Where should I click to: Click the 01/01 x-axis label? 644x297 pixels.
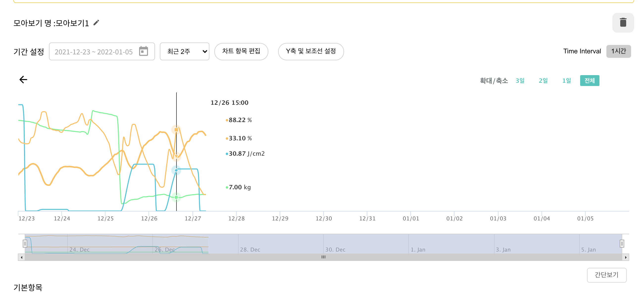[411, 219]
